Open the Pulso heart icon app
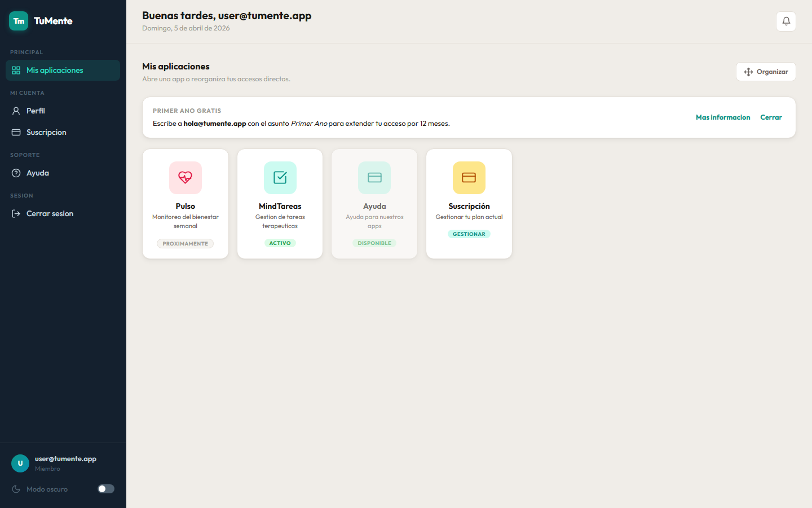Viewport: 812px width, 508px height. pyautogui.click(x=186, y=178)
